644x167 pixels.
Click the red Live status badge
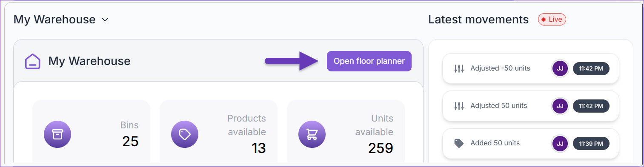click(x=552, y=20)
